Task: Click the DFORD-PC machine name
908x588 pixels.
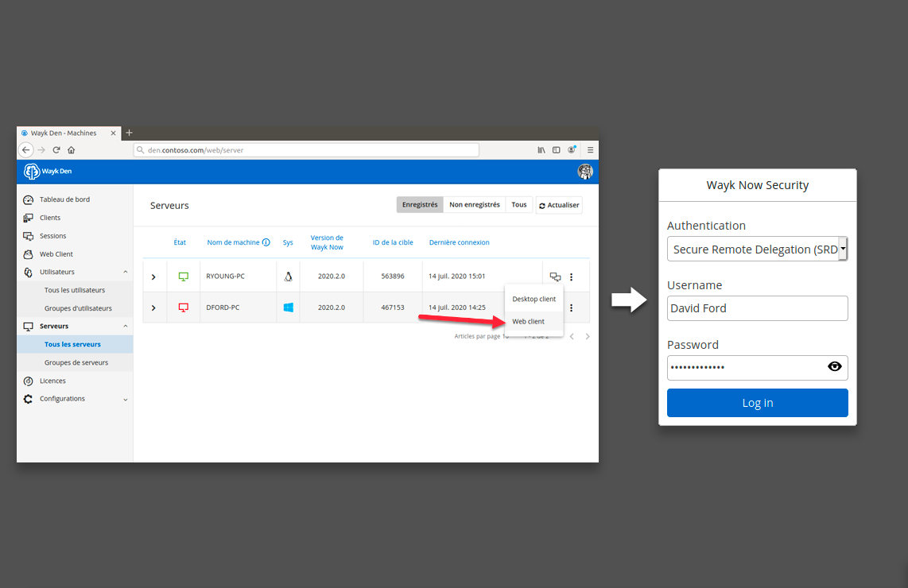Action: click(223, 308)
